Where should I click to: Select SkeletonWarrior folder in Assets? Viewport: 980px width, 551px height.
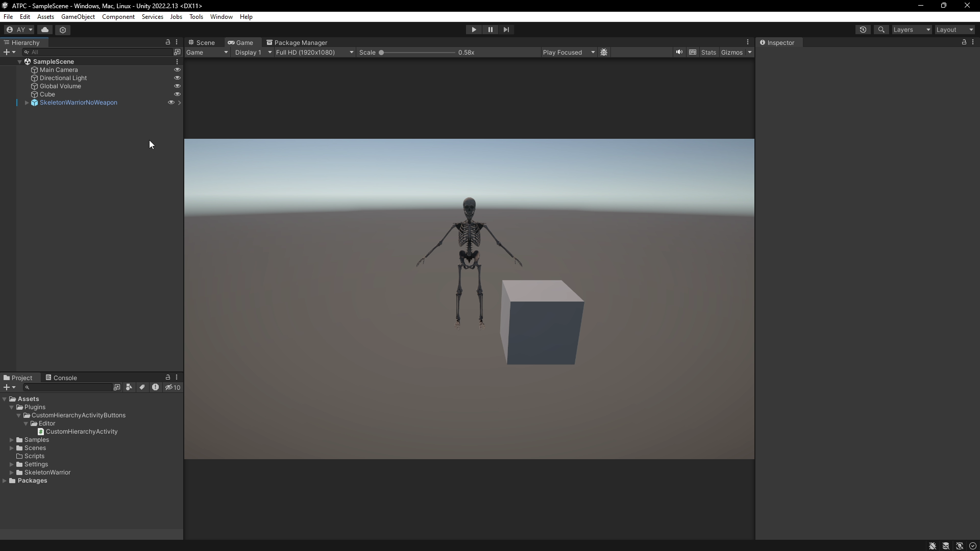[47, 471]
